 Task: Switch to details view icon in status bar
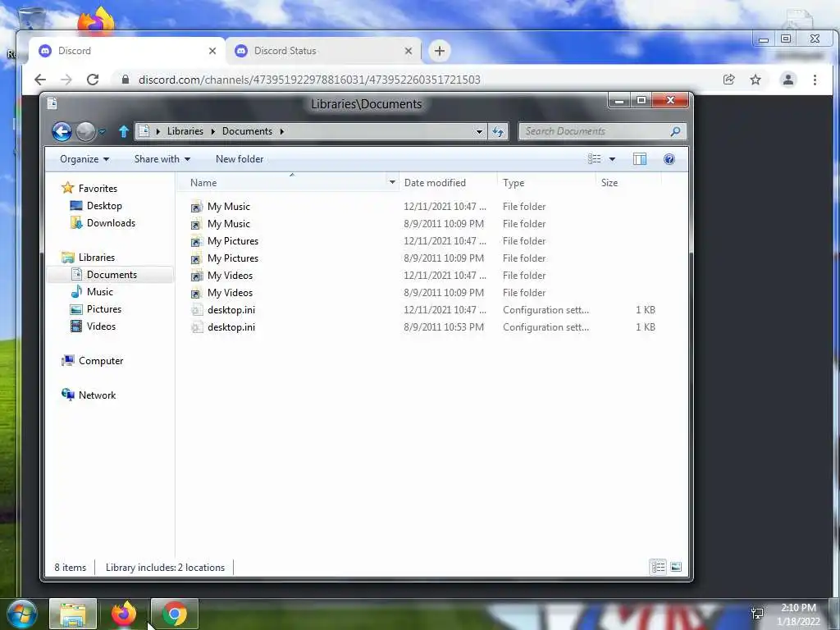coord(658,567)
